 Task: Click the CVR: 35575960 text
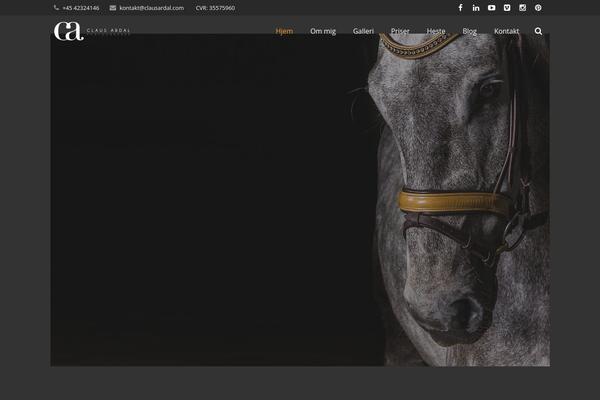pos(215,8)
